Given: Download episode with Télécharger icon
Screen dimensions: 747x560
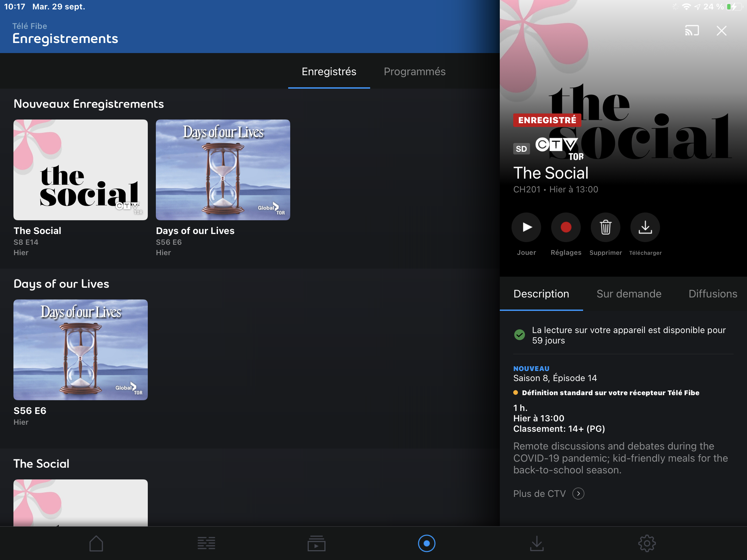Looking at the screenshot, I should coord(645,227).
